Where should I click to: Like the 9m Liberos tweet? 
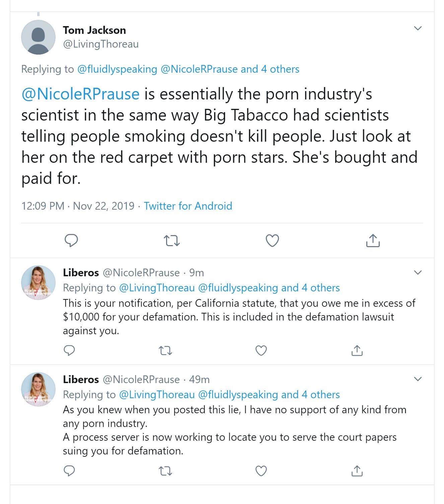pyautogui.click(x=261, y=351)
